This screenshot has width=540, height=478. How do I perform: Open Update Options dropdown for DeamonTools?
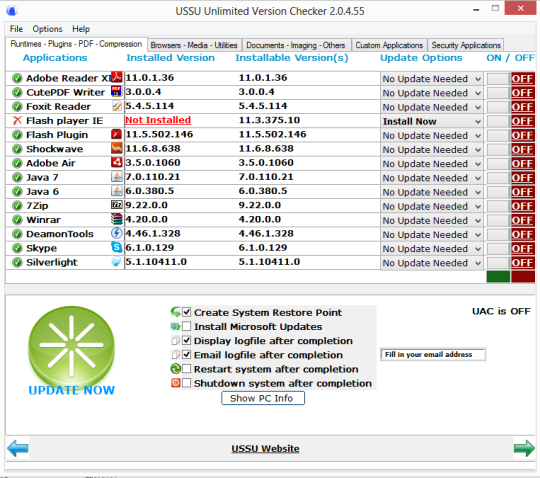coord(432,235)
